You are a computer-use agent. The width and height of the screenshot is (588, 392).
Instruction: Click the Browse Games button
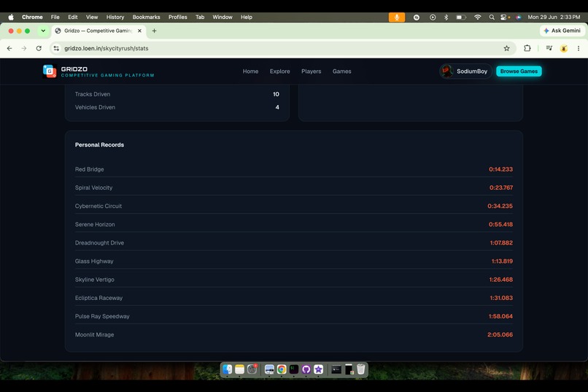click(x=519, y=71)
